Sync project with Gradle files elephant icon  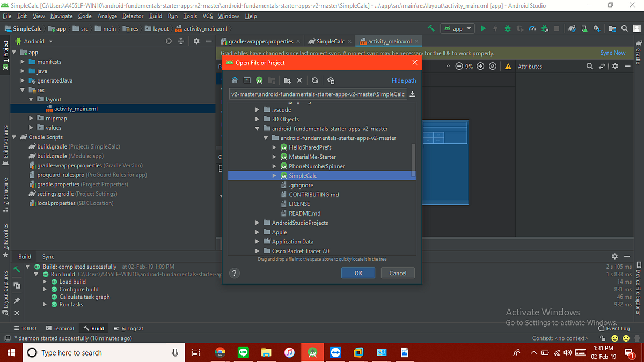pos(571,28)
